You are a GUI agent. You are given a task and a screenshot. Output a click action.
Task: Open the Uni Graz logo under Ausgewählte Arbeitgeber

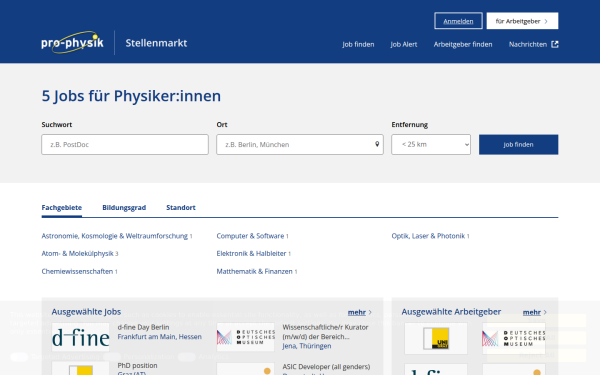click(x=436, y=338)
